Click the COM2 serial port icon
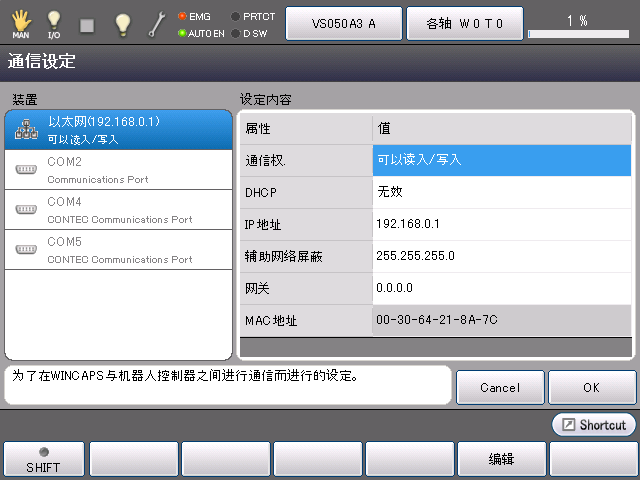640x480 pixels. (x=26, y=169)
